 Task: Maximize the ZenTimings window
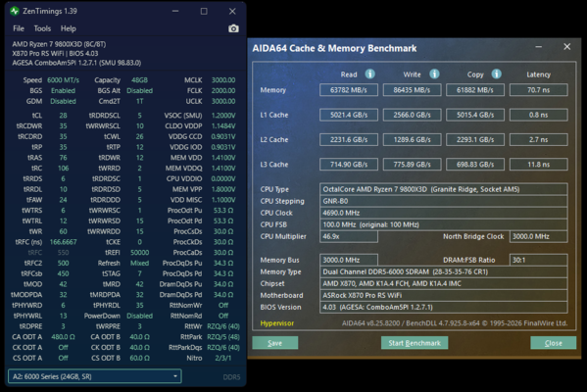204,11
